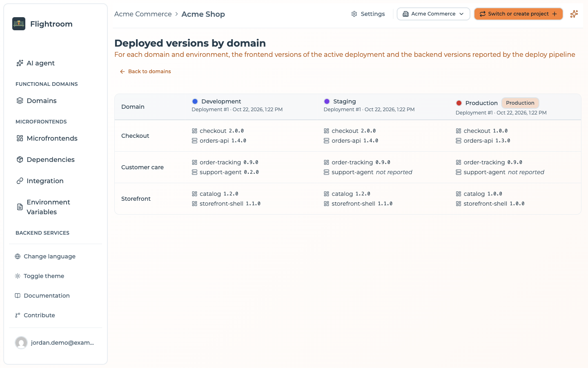Click support-agent icon in Development column
The image size is (588, 368).
coord(194,172)
